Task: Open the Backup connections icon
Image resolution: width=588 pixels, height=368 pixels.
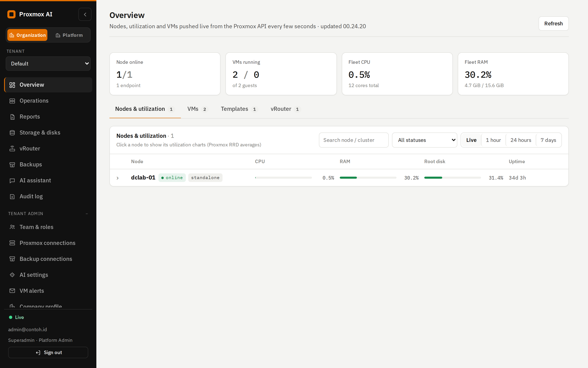Action: [12, 259]
